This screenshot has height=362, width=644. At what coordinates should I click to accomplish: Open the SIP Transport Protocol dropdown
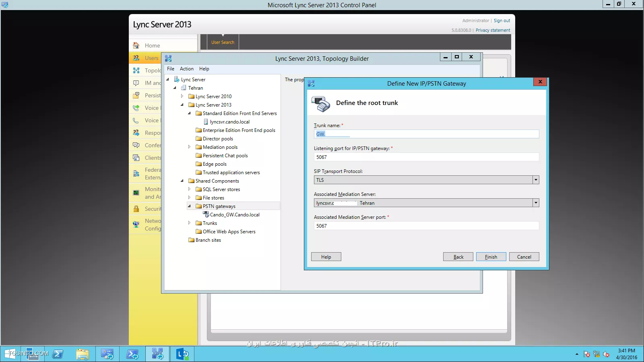point(536,180)
